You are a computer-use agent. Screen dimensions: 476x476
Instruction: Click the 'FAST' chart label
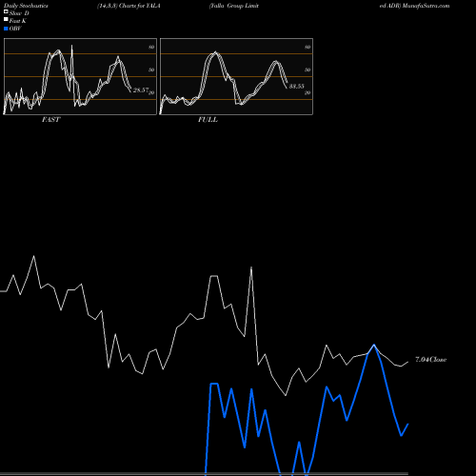50,120
